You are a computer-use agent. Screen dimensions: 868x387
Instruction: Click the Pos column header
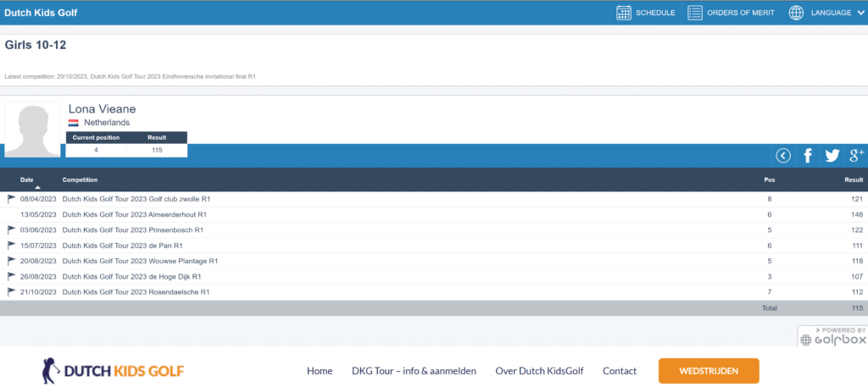pos(770,180)
